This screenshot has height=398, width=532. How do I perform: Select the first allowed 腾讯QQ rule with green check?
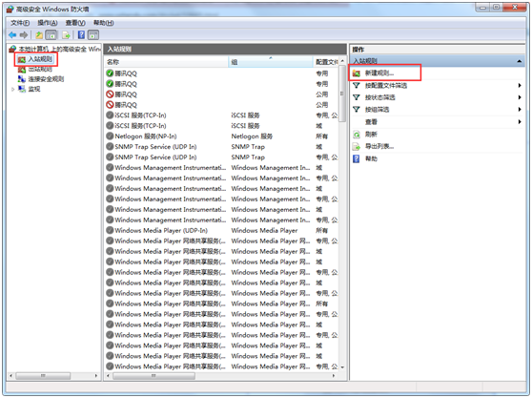click(x=110, y=73)
